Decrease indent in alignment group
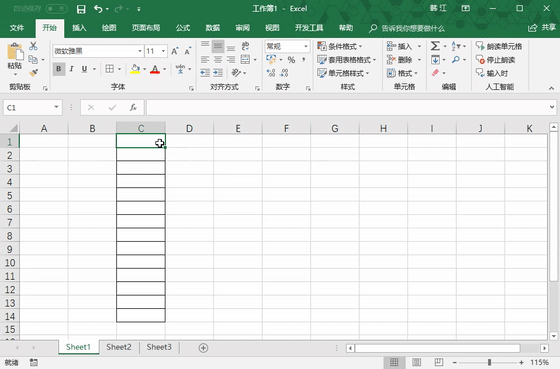The image size is (560, 369). [205, 73]
